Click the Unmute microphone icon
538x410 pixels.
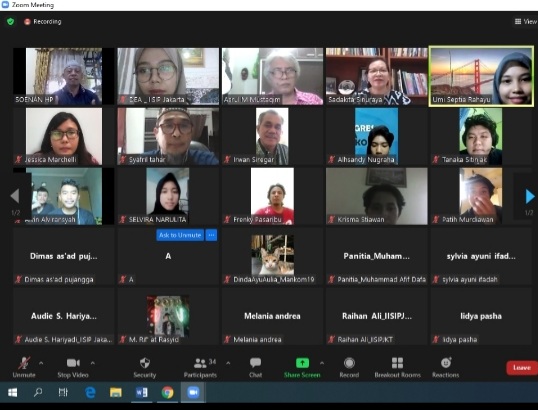[24, 363]
